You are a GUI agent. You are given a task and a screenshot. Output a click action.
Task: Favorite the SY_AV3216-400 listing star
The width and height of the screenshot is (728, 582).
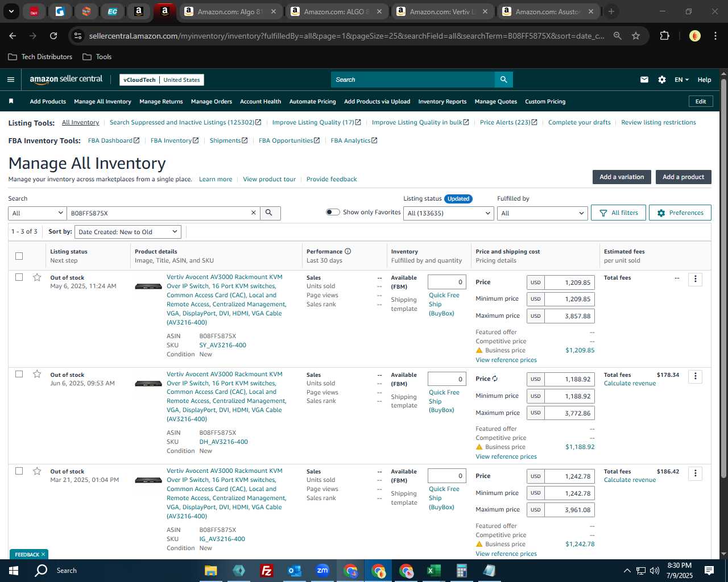click(37, 277)
